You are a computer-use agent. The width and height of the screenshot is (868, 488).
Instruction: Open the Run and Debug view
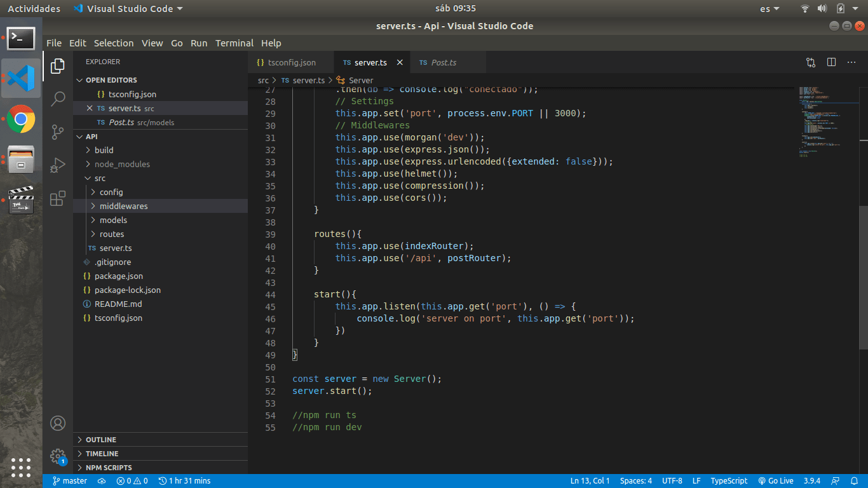coord(58,165)
